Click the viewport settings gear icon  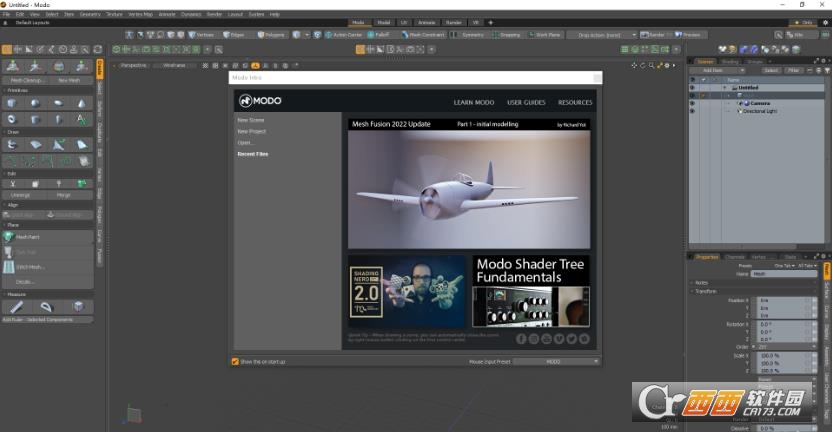[667, 66]
